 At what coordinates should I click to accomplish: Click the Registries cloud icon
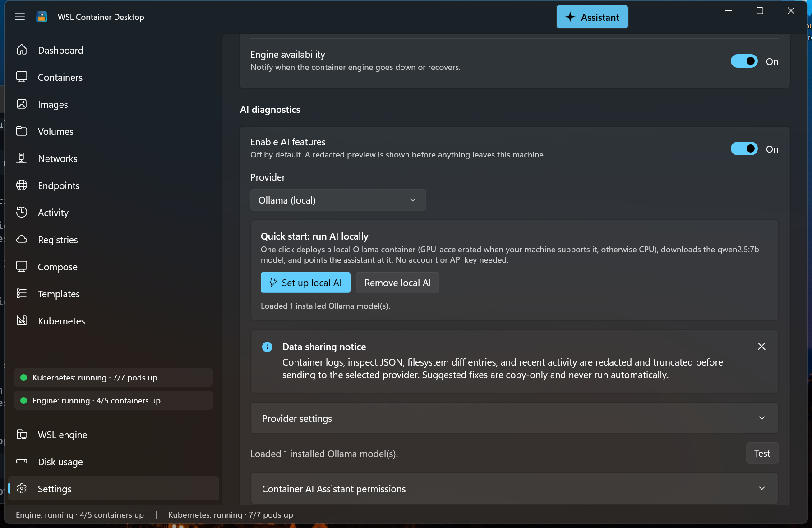point(22,239)
